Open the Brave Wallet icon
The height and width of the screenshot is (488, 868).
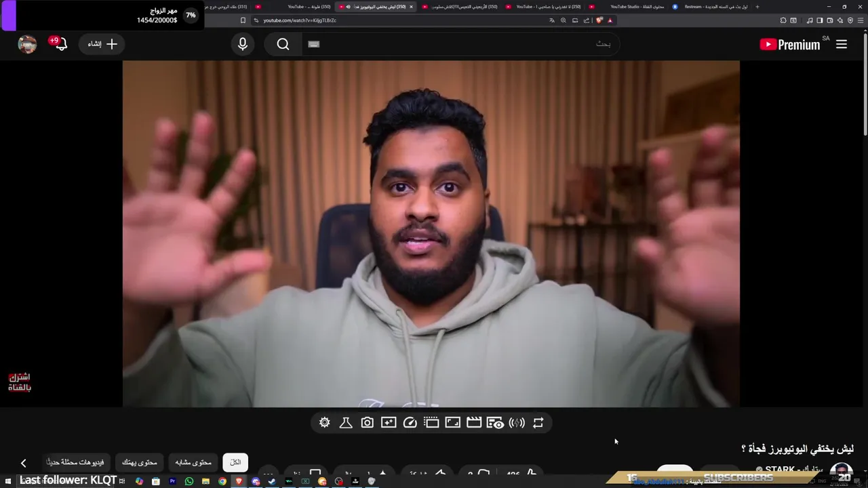829,20
